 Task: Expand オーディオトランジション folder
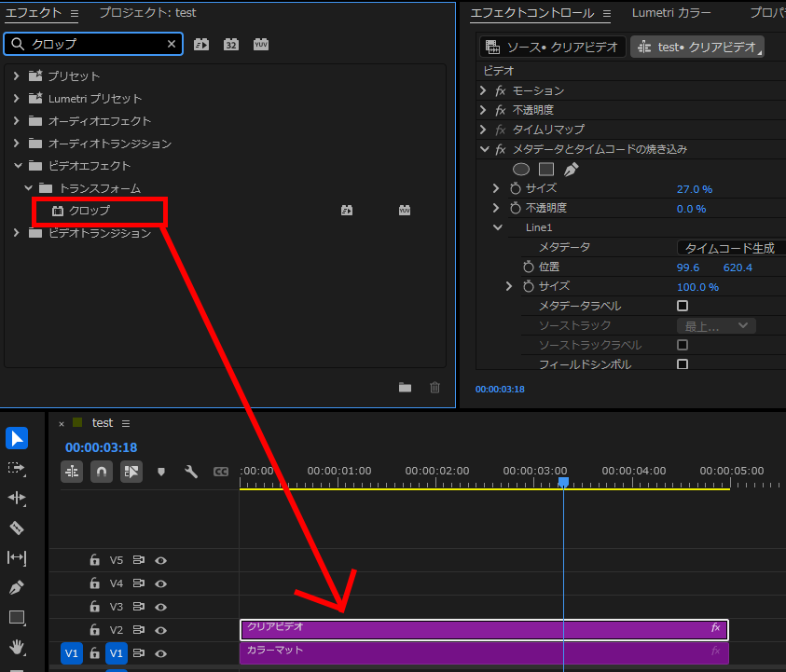coord(17,144)
